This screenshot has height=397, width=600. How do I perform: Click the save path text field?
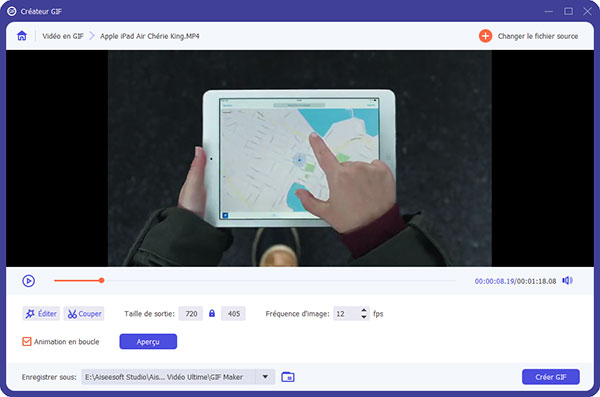point(168,377)
